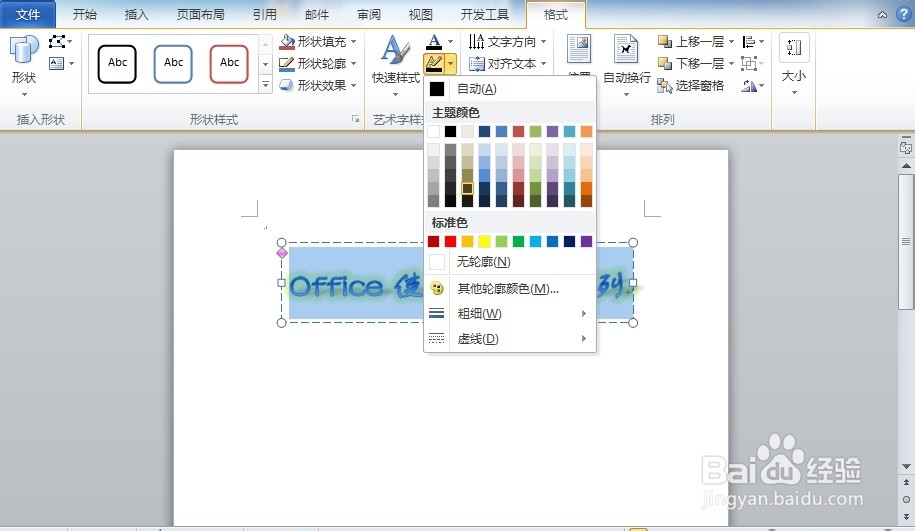This screenshot has width=915, height=531.
Task: Click the select browse object icon on the scrollbar
Action: click(x=906, y=499)
